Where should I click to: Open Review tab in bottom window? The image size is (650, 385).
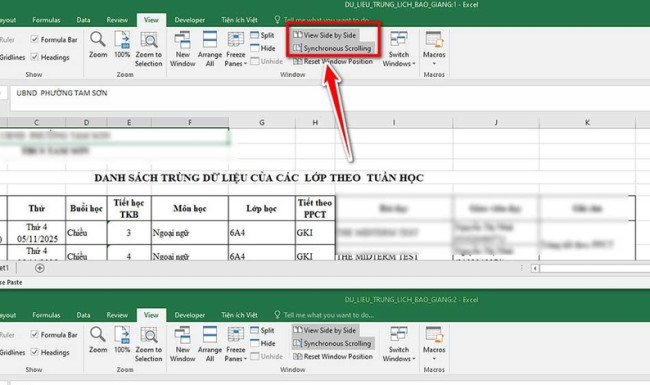tap(117, 315)
